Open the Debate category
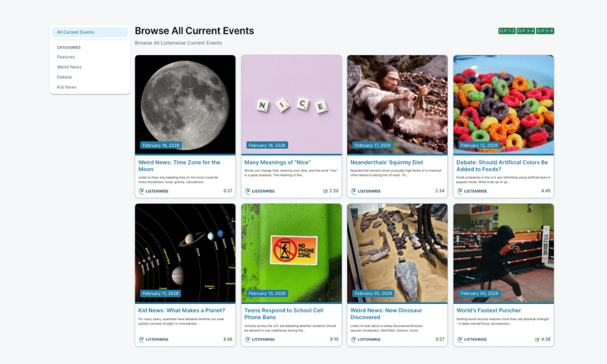The image size is (607, 364). pos(64,77)
